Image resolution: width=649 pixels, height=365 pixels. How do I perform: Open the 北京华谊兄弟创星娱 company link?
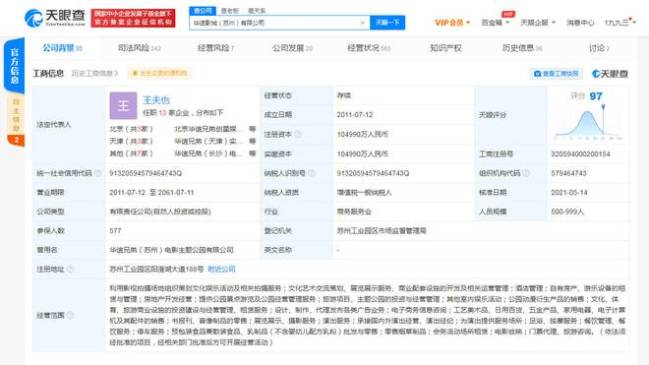[x=208, y=129]
